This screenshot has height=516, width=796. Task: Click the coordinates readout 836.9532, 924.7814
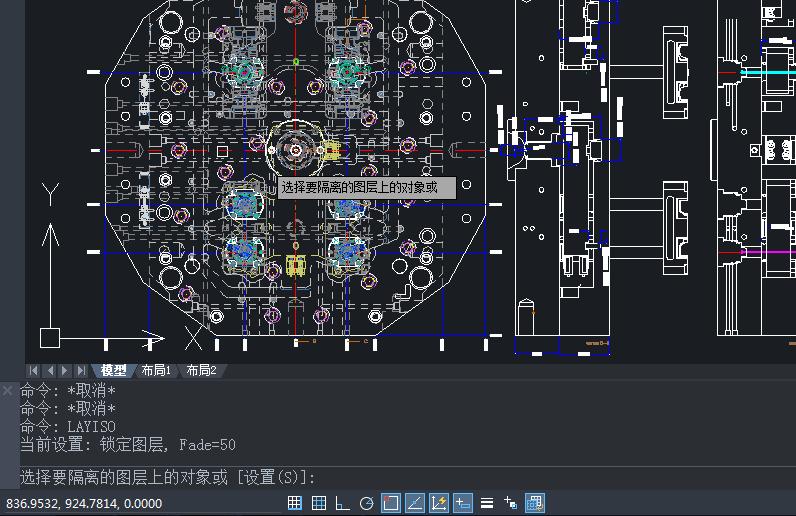pos(84,504)
